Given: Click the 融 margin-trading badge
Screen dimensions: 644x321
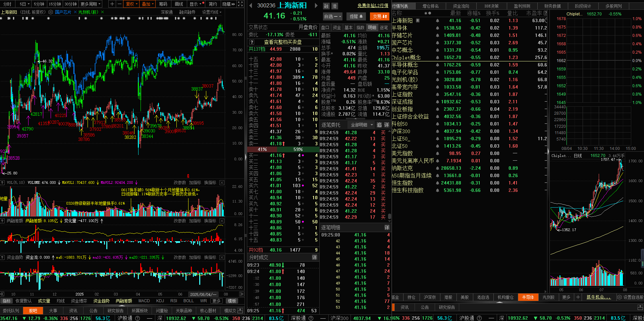Looking at the screenshot, I should point(326,6).
